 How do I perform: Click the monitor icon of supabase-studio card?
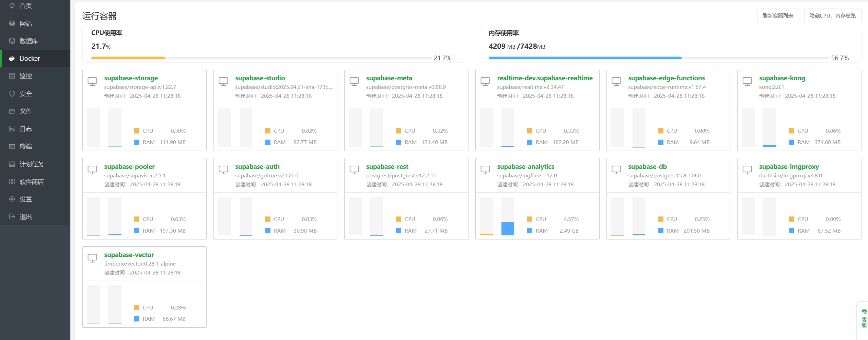[223, 81]
